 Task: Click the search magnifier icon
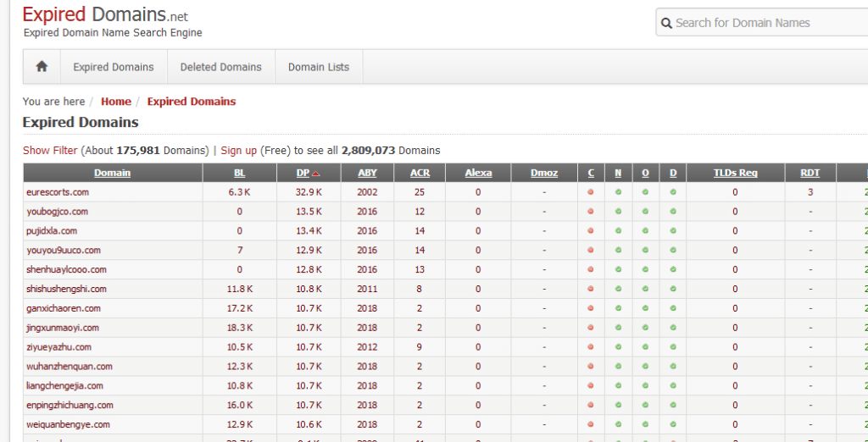click(667, 24)
